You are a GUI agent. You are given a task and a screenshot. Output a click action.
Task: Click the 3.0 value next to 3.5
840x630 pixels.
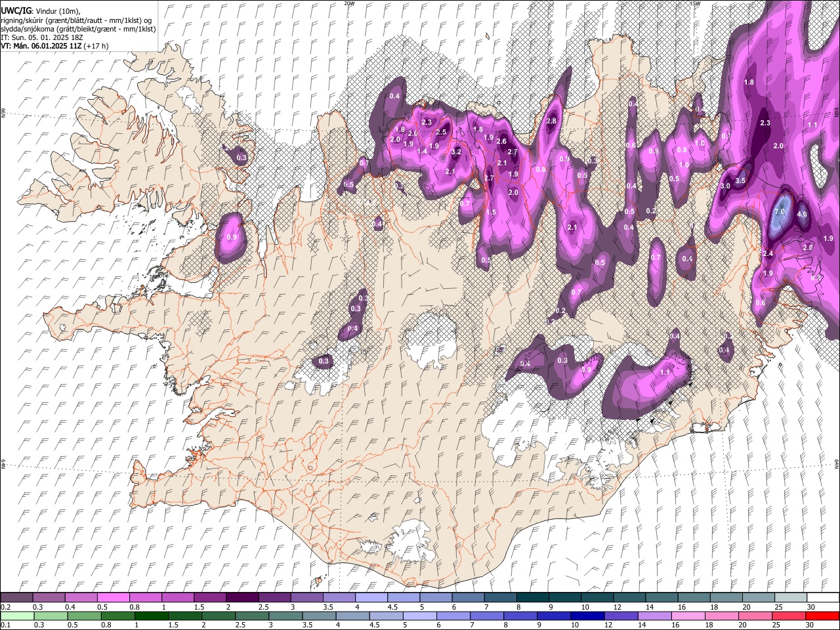[x=725, y=186]
